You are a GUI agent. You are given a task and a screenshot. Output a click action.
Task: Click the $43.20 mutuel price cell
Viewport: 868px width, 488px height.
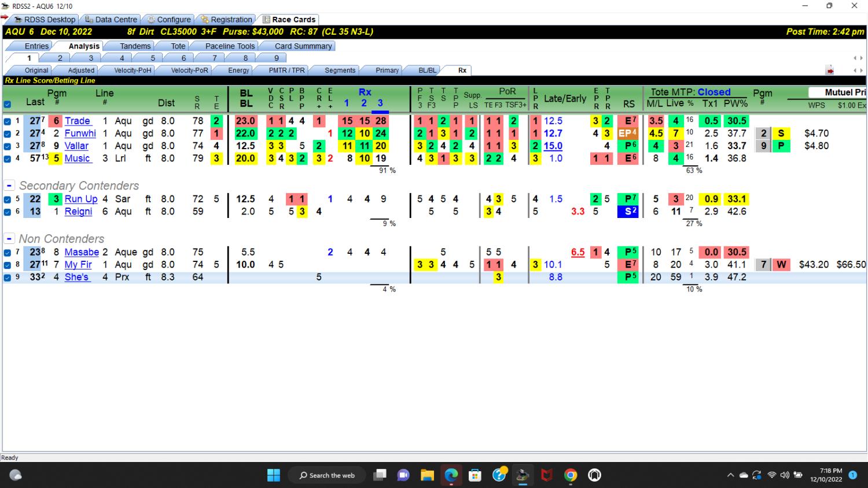pyautogui.click(x=814, y=265)
